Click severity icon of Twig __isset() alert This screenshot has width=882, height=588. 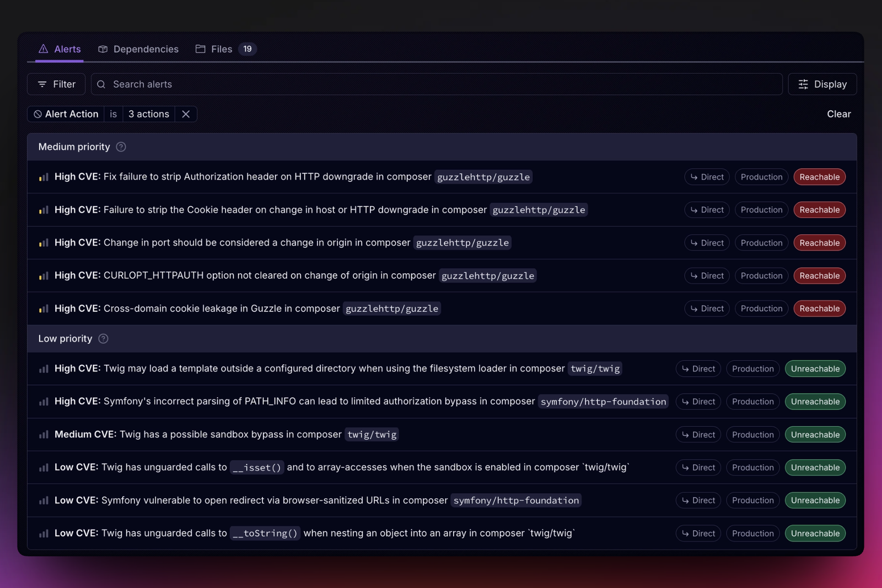click(x=44, y=467)
